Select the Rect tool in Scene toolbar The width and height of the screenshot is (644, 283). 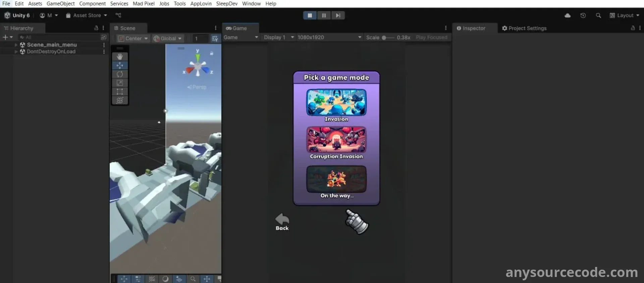120,91
